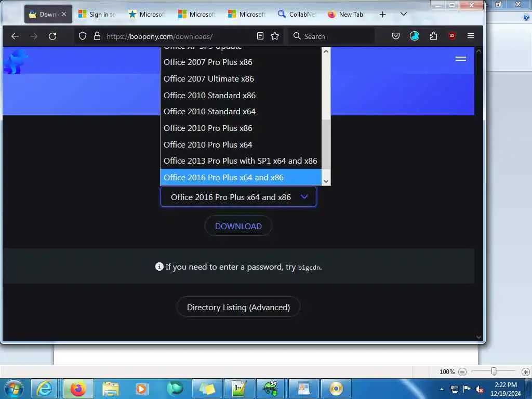Open the disc burner taskbar icon
This screenshot has width=532, height=399.
coord(336,389)
